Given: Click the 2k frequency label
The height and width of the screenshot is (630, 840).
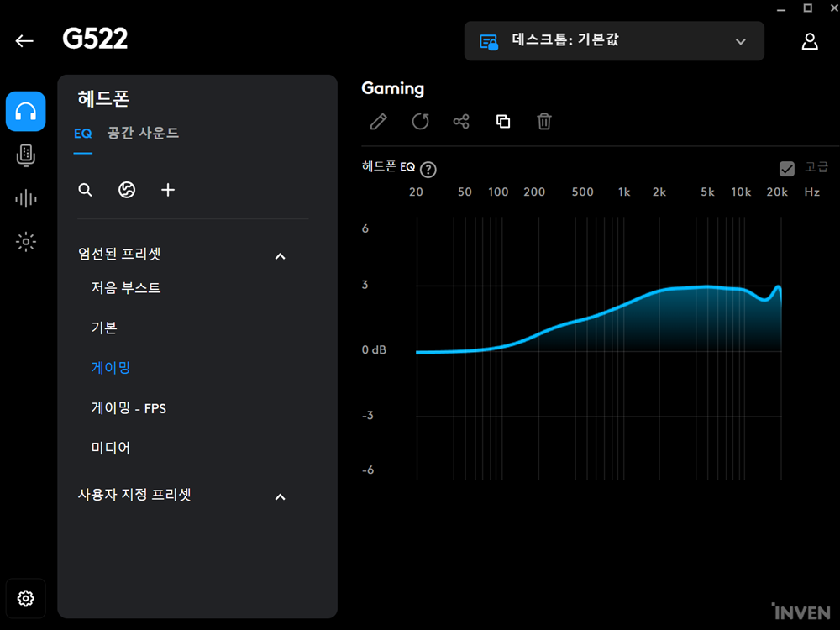Looking at the screenshot, I should click(x=659, y=192).
